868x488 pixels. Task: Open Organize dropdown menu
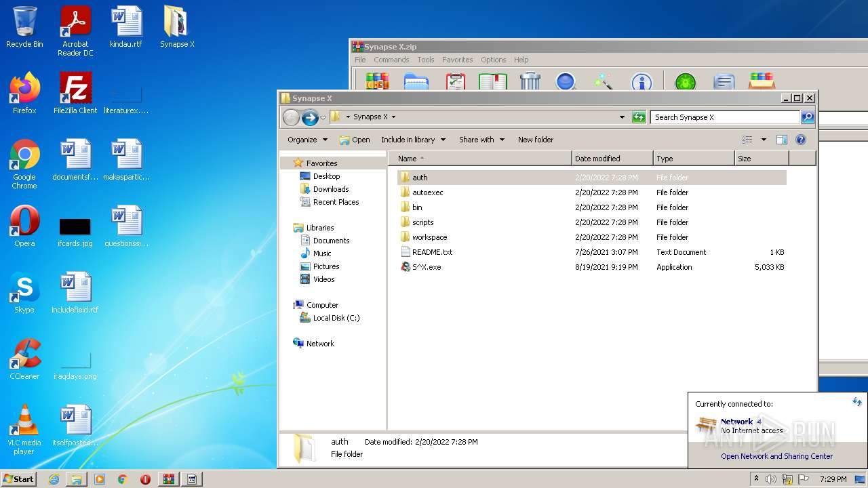(307, 140)
